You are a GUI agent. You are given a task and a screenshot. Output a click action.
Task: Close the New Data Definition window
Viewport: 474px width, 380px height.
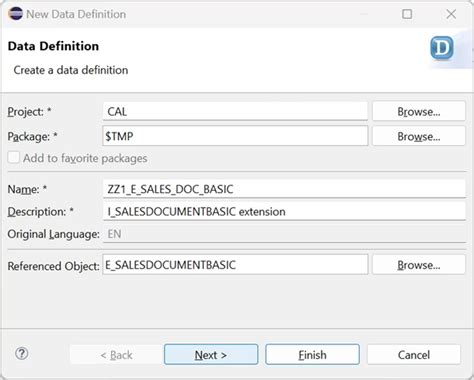point(451,14)
